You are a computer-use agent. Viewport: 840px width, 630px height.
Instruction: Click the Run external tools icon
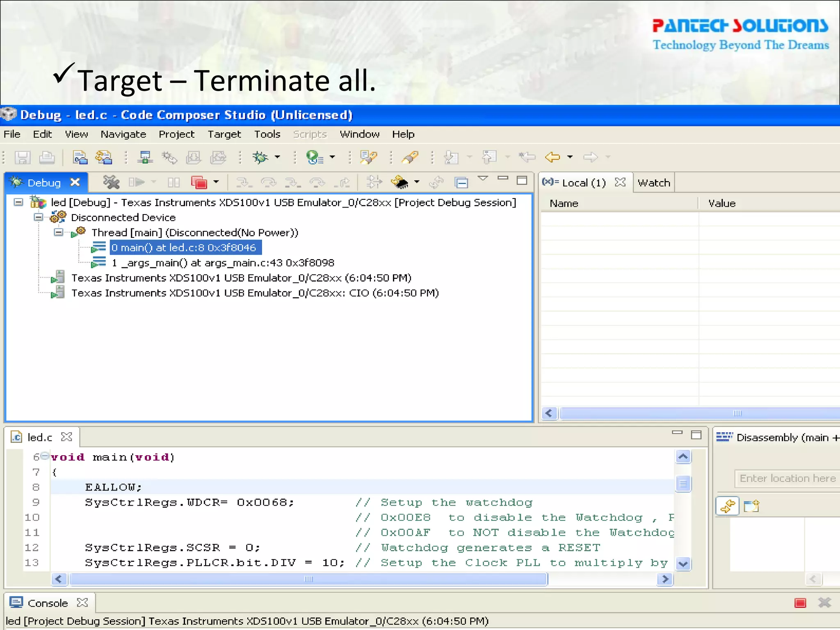[315, 157]
